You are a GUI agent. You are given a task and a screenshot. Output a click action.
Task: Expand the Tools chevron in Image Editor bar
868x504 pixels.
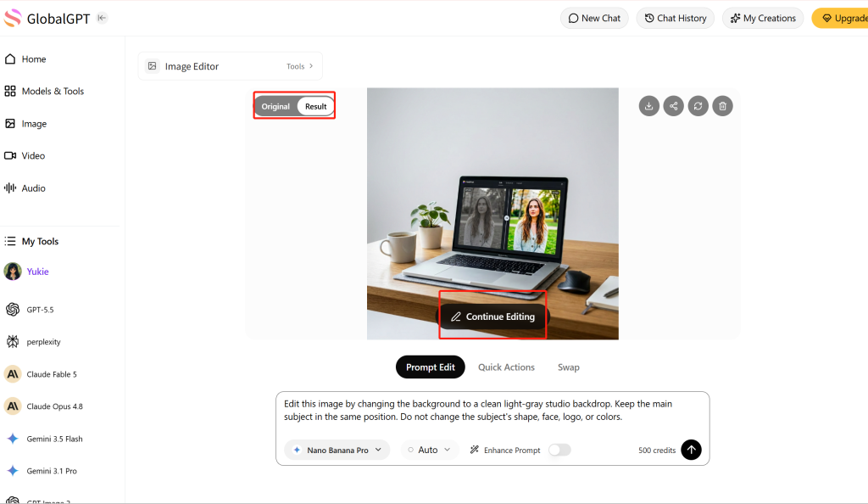pos(311,66)
